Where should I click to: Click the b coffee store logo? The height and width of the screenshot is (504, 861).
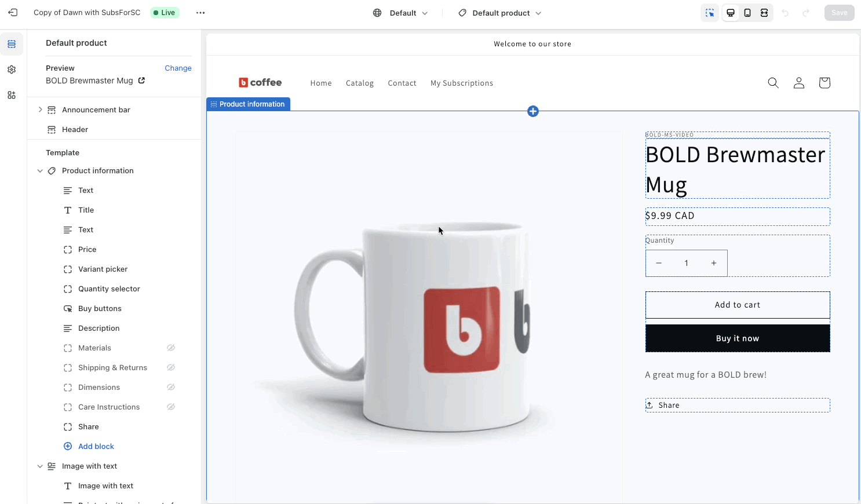pyautogui.click(x=260, y=83)
